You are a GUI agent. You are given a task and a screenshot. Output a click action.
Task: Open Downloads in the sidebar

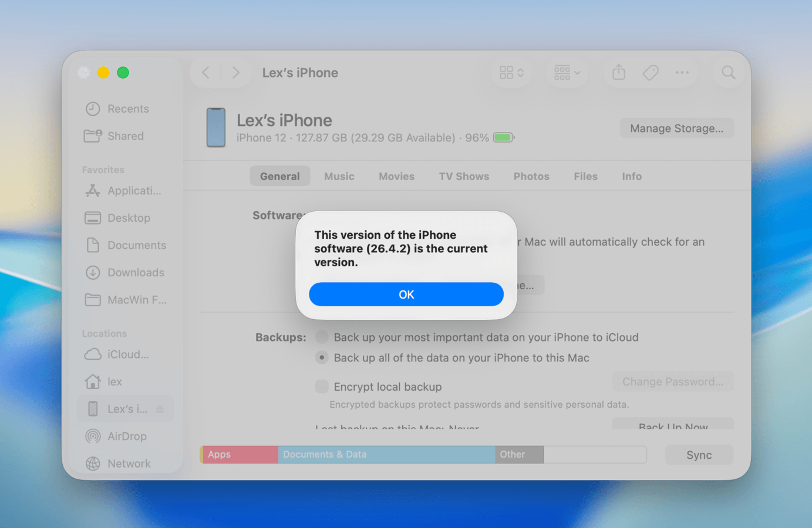click(x=125, y=273)
